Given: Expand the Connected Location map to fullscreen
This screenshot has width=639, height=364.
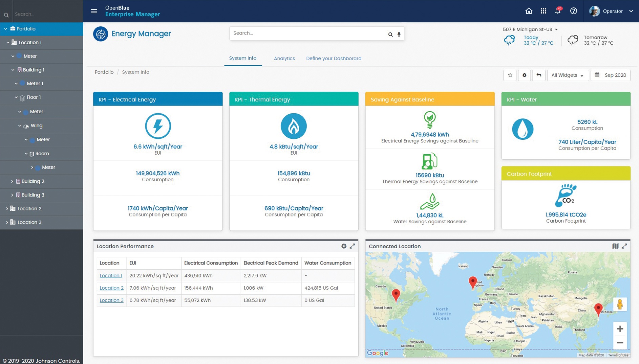Looking at the screenshot, I should [x=624, y=246].
